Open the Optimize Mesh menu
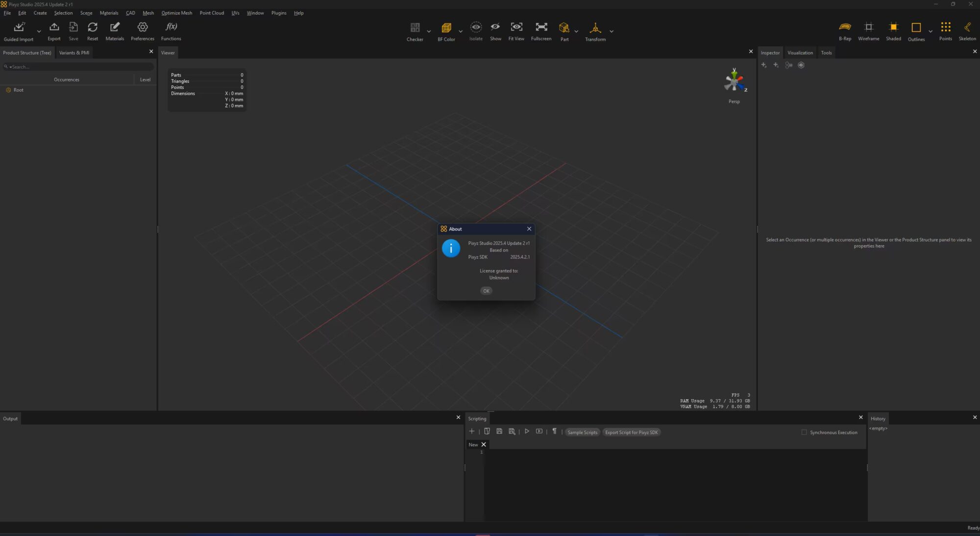Image resolution: width=980 pixels, height=536 pixels. [176, 13]
